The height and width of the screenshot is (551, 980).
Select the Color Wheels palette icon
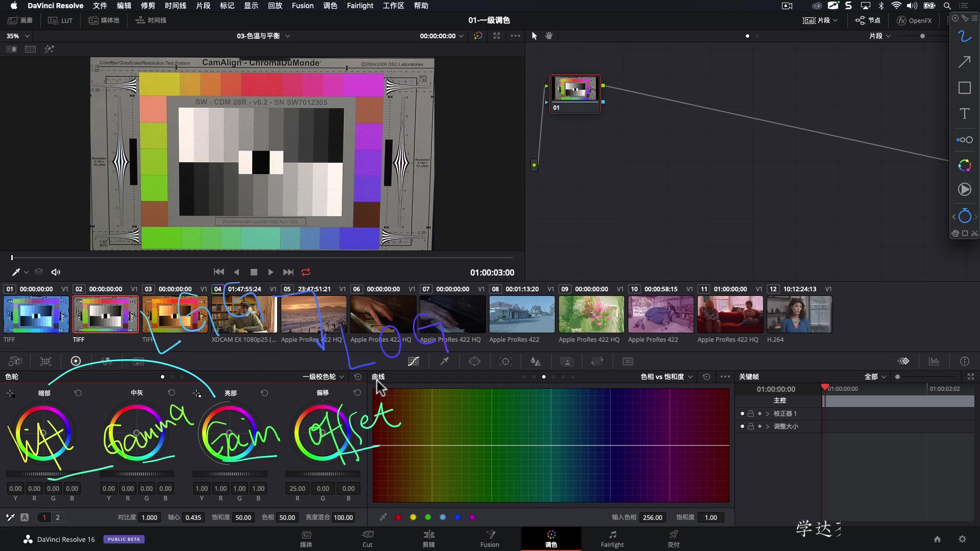pos(76,361)
